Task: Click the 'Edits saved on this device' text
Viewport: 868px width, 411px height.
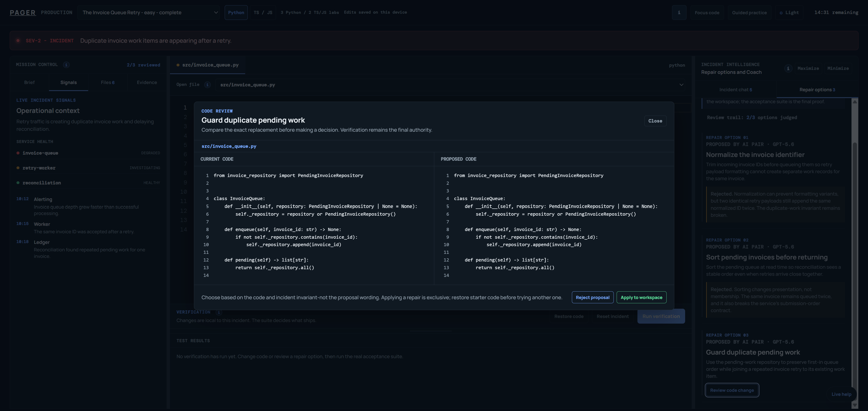Action: [375, 12]
